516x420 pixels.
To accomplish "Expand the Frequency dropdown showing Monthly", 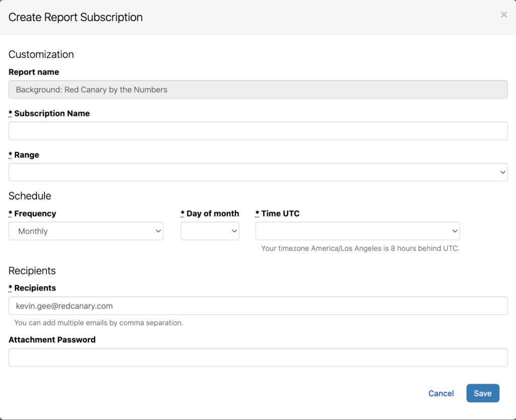I will pos(86,231).
